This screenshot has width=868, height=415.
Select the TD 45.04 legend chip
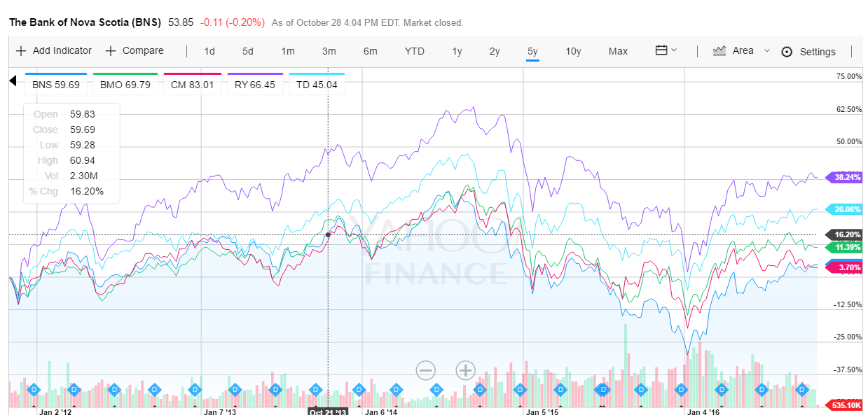coord(317,85)
